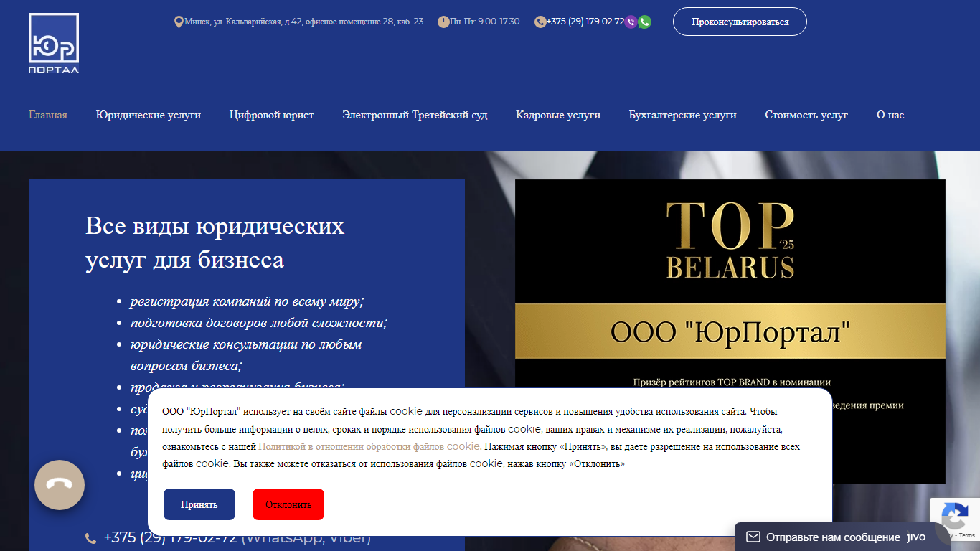Click the Проконсультироваться button
The image size is (980, 551).
click(740, 22)
